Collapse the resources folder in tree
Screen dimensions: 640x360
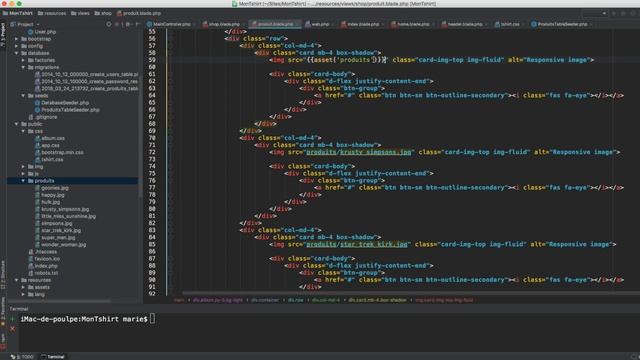[17, 280]
